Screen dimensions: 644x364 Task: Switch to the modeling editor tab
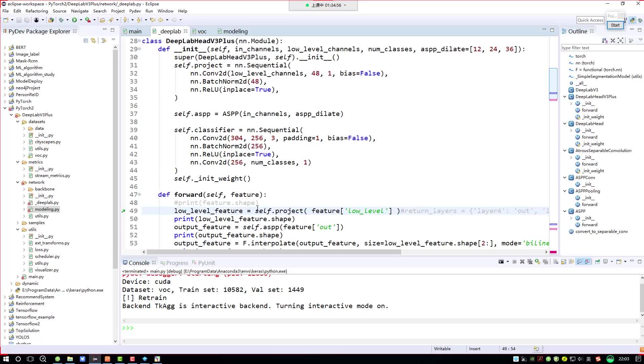click(232, 31)
